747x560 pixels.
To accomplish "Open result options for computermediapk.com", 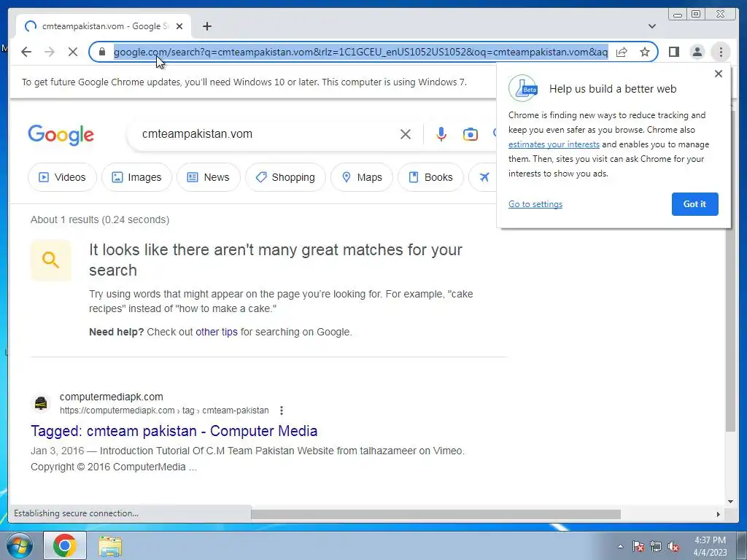I will (x=282, y=411).
